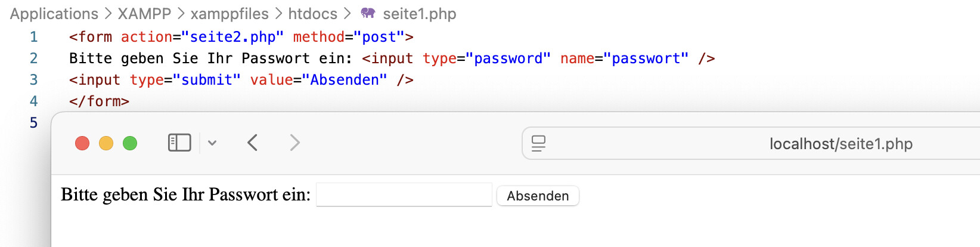Expand the XAMPP breadcrumb folder

[x=144, y=14]
